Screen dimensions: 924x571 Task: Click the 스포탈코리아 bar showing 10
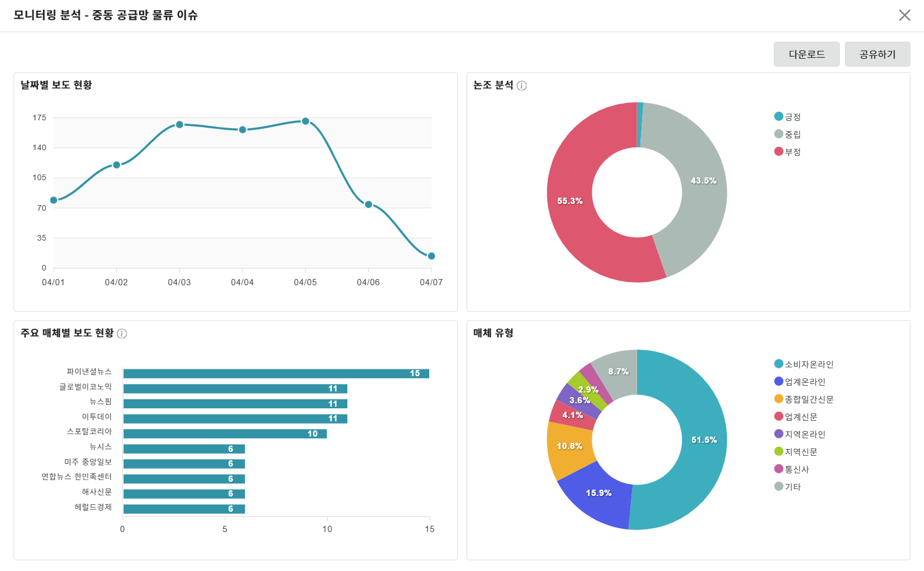[x=225, y=434]
